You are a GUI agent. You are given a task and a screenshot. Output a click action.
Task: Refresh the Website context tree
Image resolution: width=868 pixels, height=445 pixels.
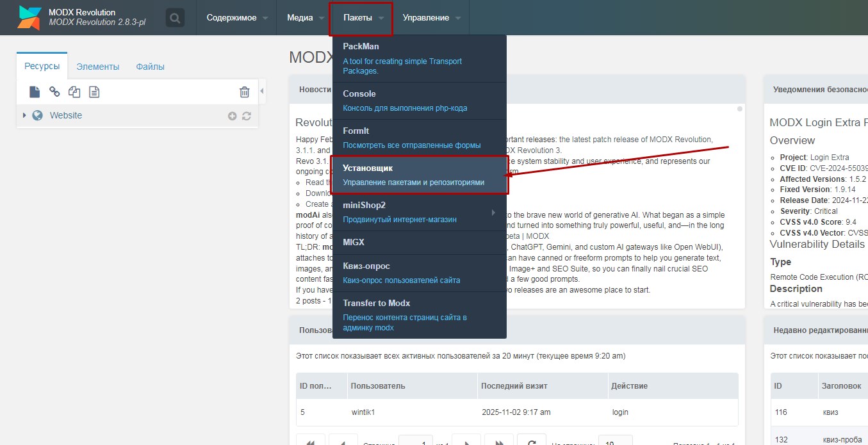coord(247,116)
